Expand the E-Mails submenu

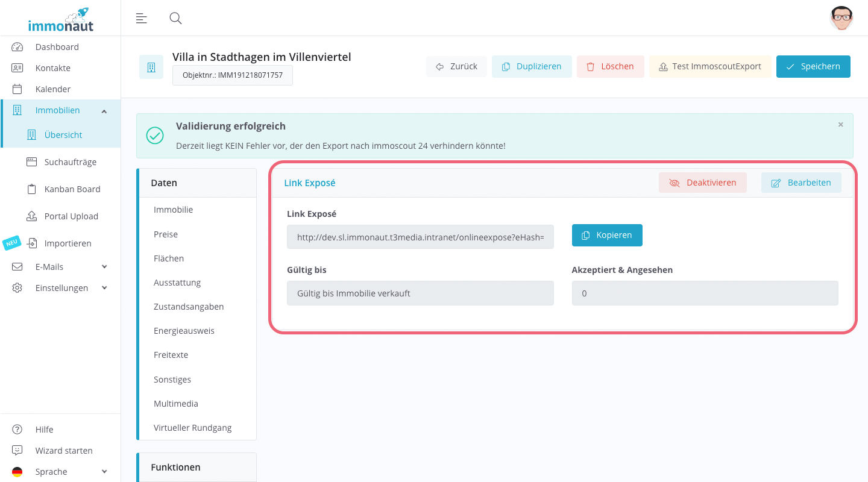pyautogui.click(x=104, y=267)
